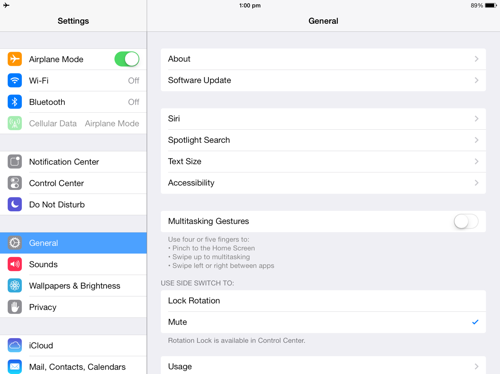The image size is (500, 374).
Task: Open Do Not Disturb moon icon
Action: [15, 204]
